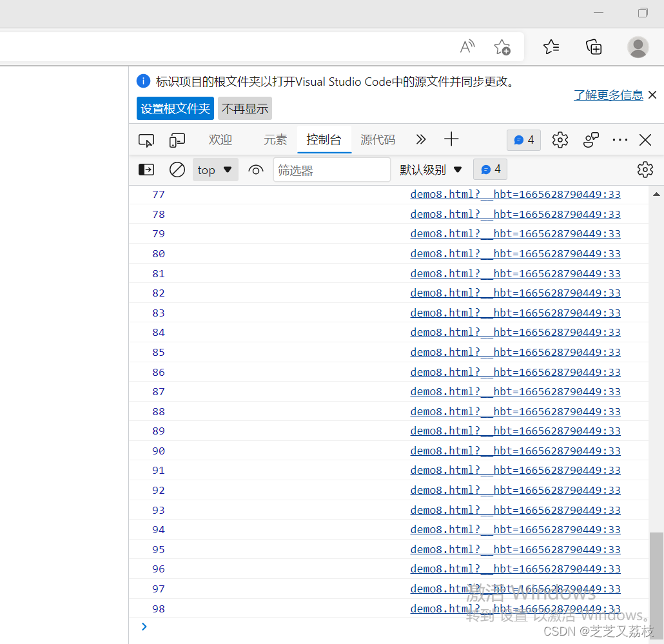This screenshot has height=644, width=664.
Task: Activate the inspect element picker tool
Action: [146, 140]
